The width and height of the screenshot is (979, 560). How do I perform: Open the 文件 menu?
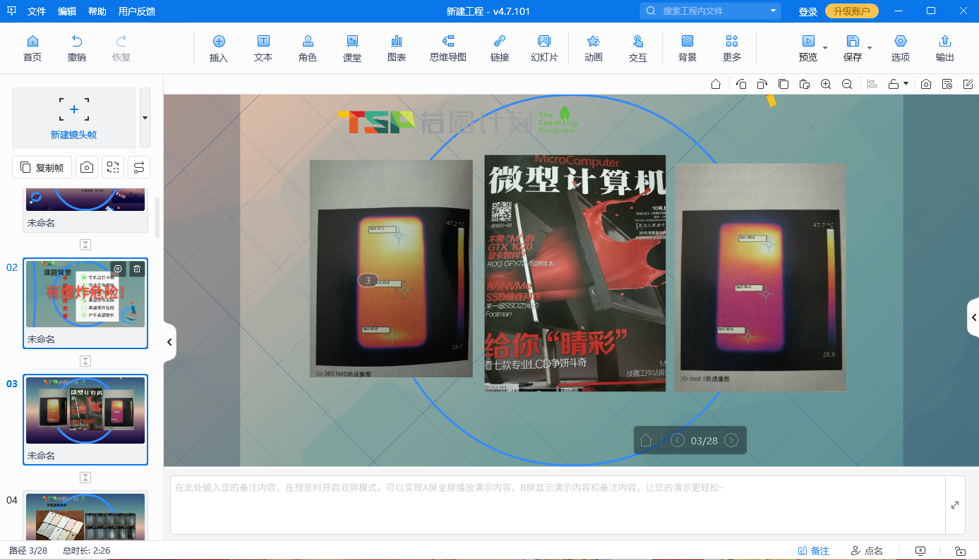pyautogui.click(x=37, y=11)
